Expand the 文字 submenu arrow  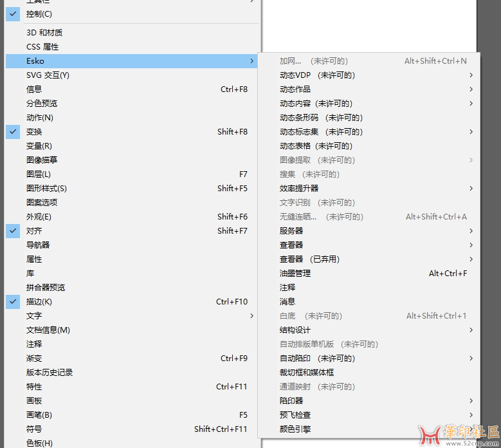(251, 316)
